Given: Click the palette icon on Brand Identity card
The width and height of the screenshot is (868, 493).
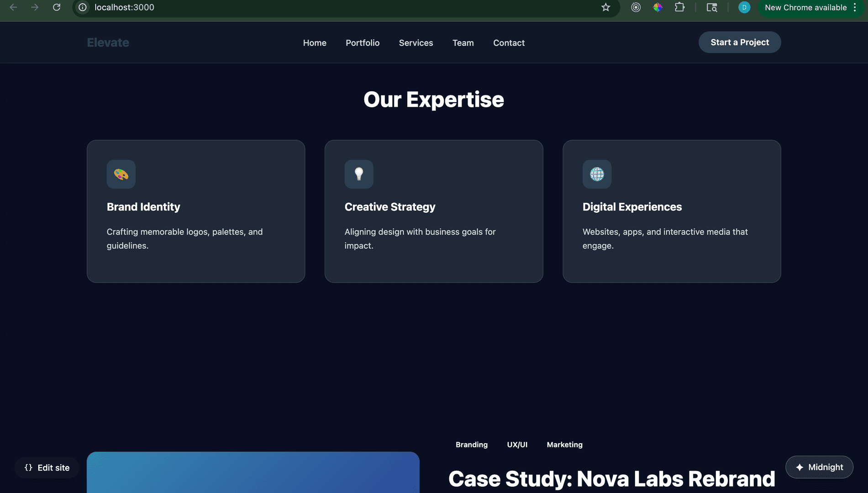Looking at the screenshot, I should (121, 174).
